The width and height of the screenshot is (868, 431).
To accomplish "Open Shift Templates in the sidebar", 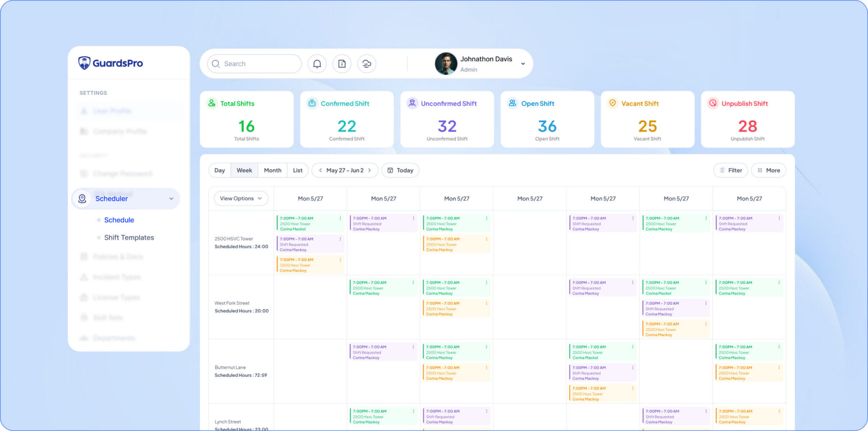I will pos(129,238).
